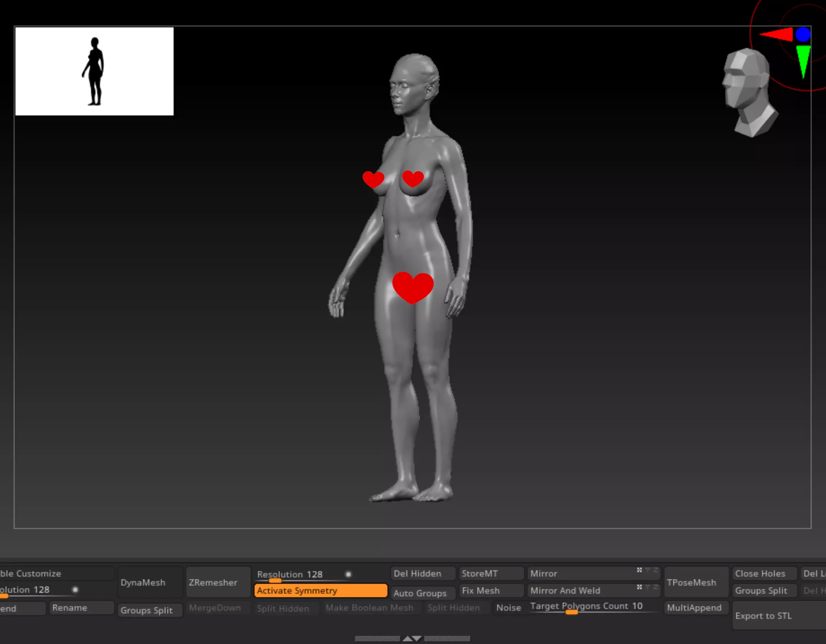Viewport: 826px width, 644px height.
Task: Toggle X axis modifier on Mirror And Weld
Action: (639, 587)
